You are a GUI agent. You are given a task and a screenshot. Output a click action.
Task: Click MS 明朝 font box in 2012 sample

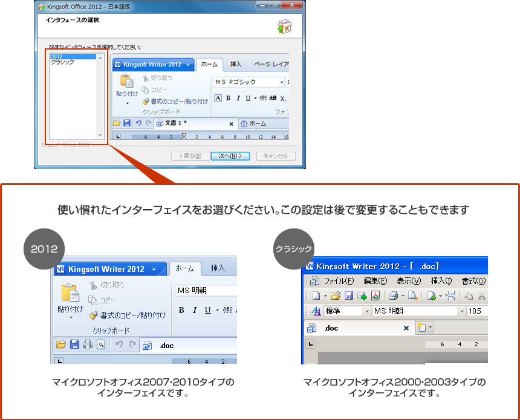[206, 291]
